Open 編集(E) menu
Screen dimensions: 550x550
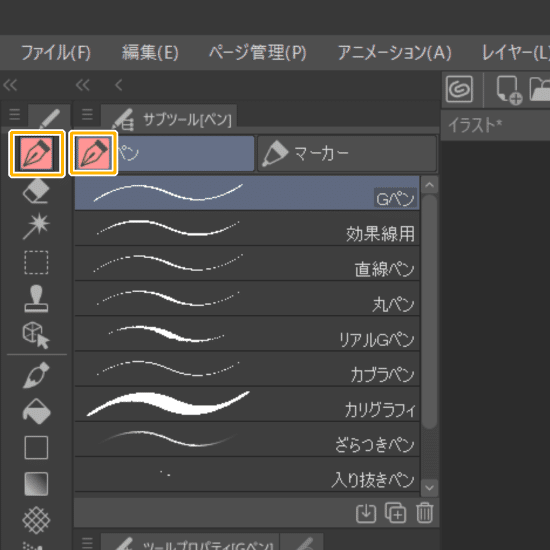point(150,53)
